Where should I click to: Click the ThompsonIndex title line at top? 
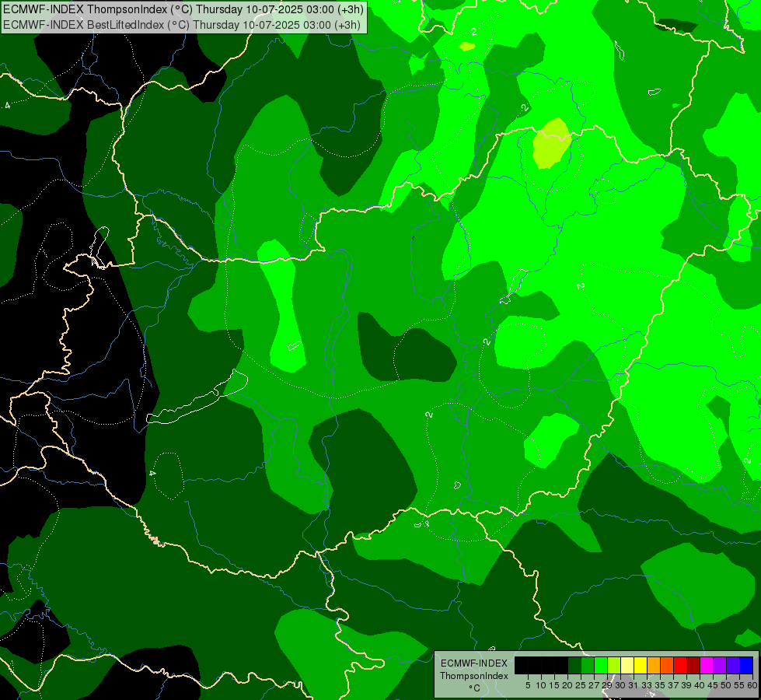[183, 9]
